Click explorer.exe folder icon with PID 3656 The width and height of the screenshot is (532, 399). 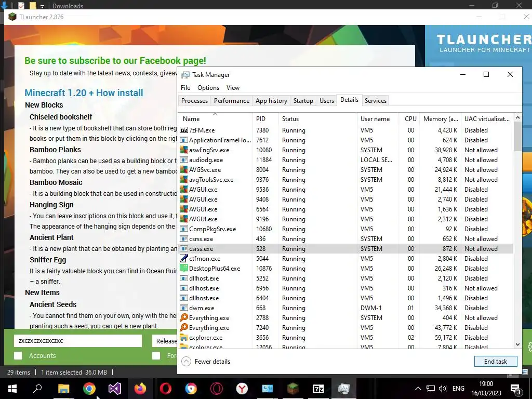click(x=183, y=338)
